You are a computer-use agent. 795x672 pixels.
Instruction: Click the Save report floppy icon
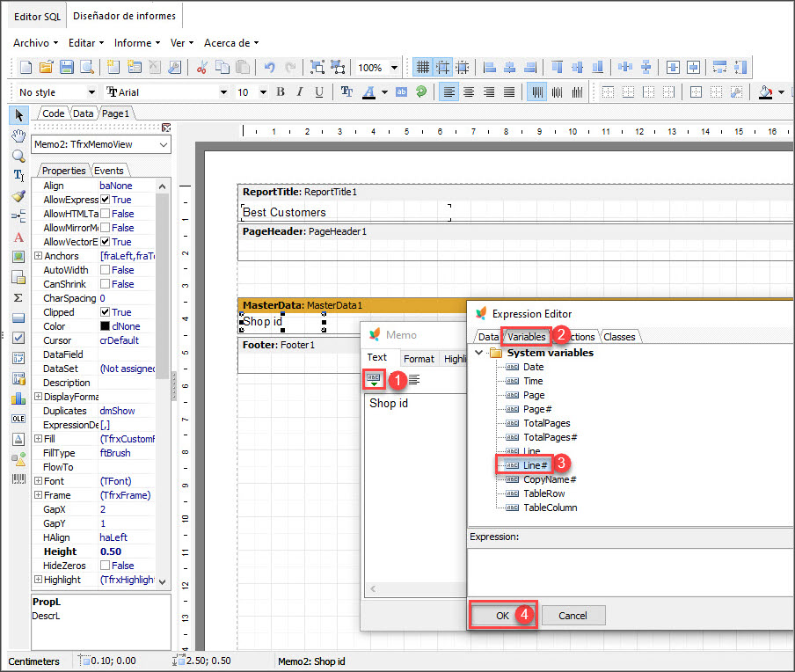point(67,67)
